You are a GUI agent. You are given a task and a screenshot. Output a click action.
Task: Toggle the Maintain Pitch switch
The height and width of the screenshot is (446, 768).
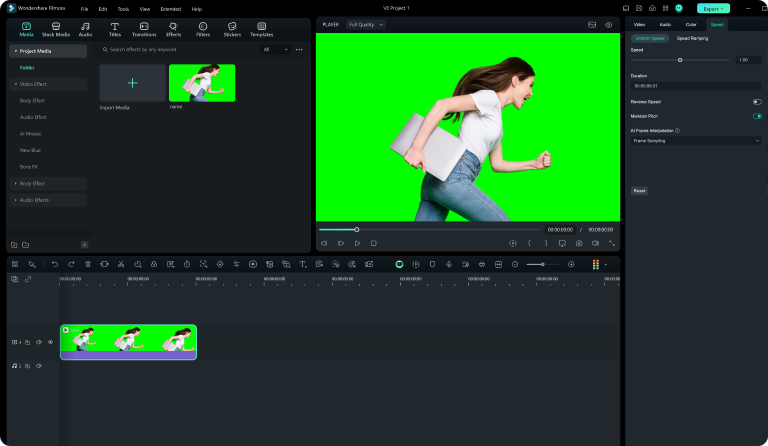click(x=757, y=116)
